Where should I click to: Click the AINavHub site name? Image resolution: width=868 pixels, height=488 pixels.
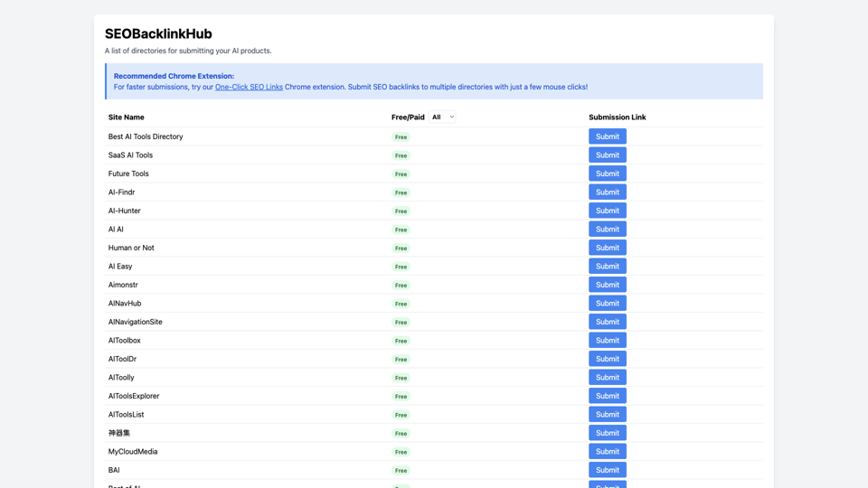(125, 304)
